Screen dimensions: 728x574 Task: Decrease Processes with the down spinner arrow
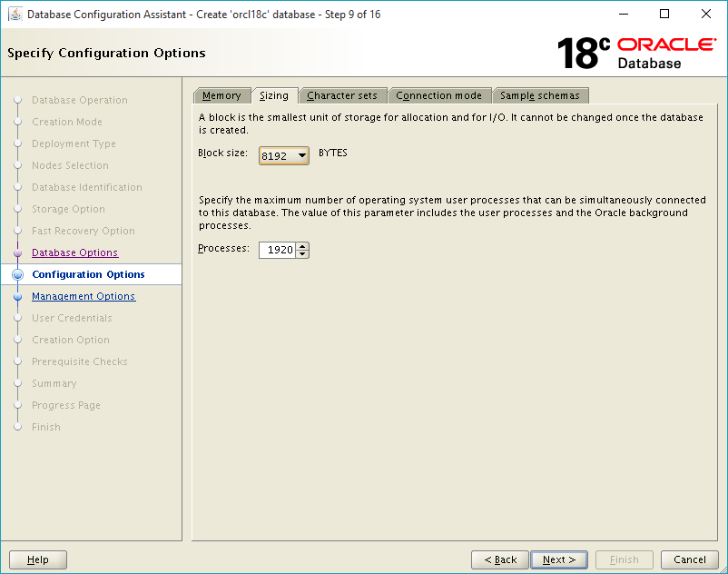(x=302, y=253)
